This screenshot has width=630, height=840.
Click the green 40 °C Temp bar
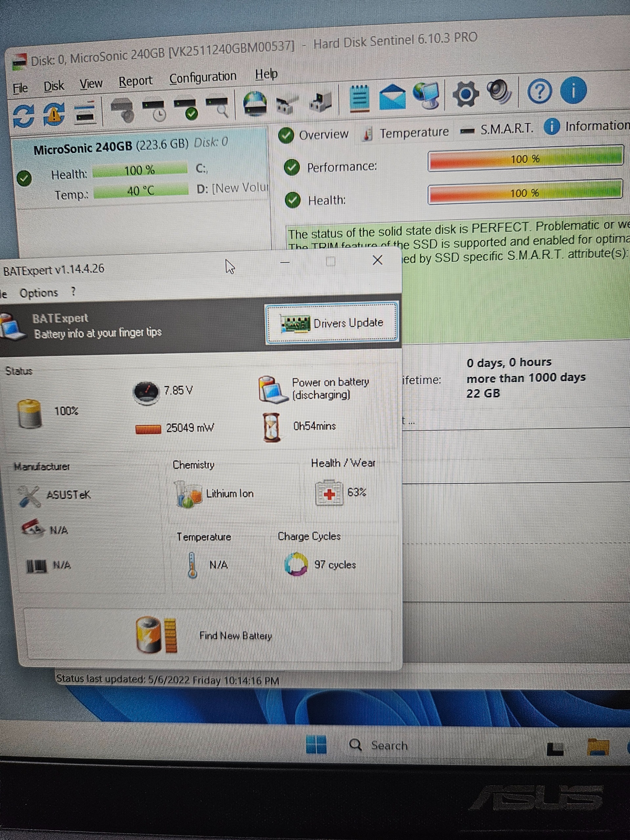[141, 191]
